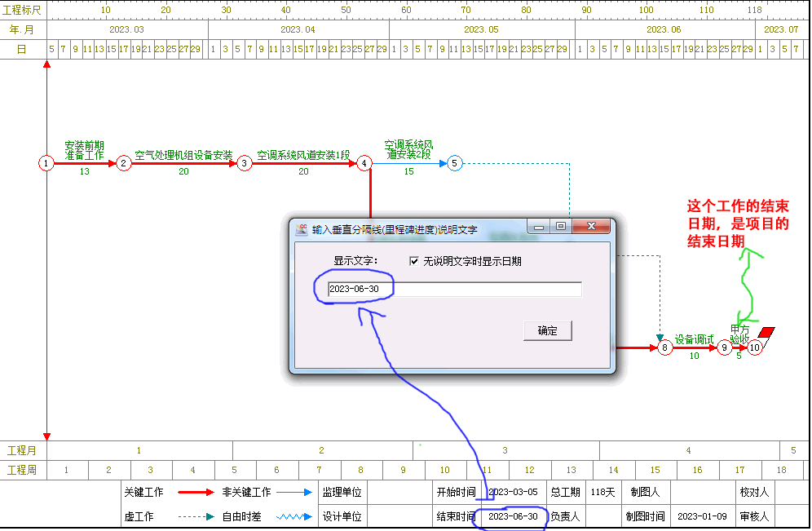Click the 空气处理机组设备安装 task label

click(183, 155)
